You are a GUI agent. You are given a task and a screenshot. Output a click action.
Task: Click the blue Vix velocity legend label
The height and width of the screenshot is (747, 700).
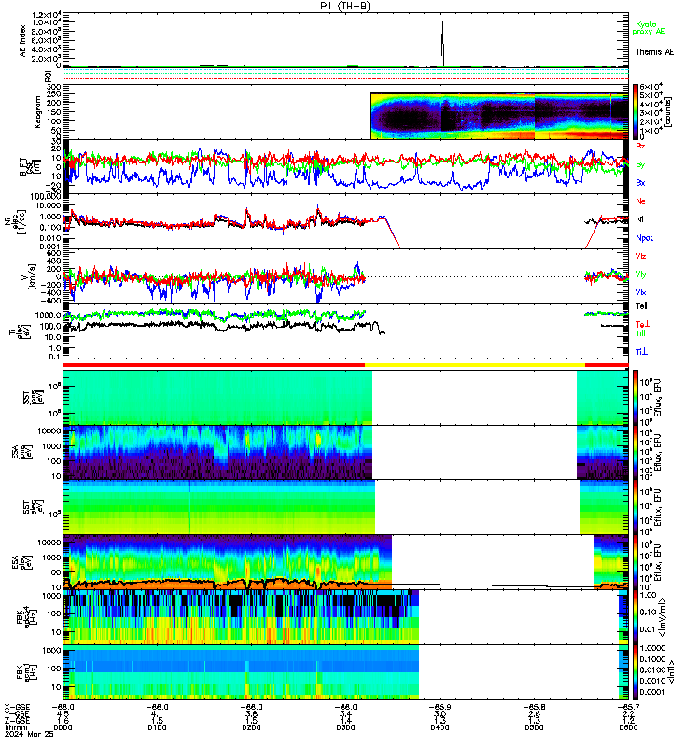tap(640, 292)
